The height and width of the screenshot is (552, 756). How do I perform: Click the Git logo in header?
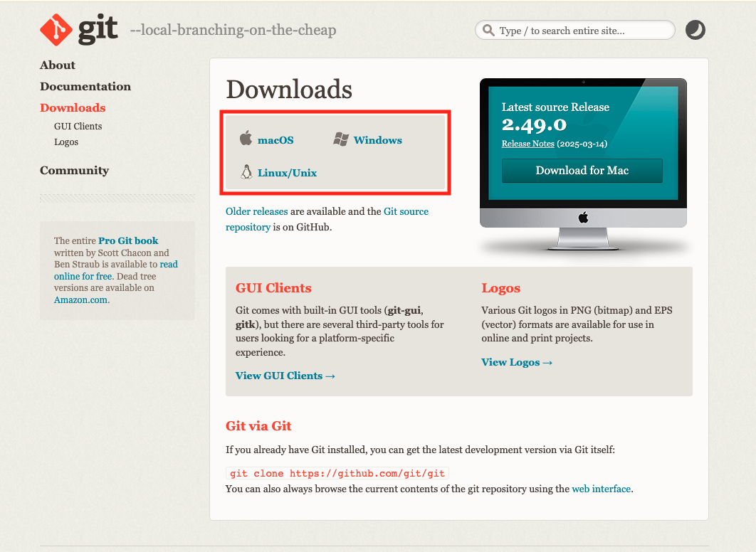78,30
